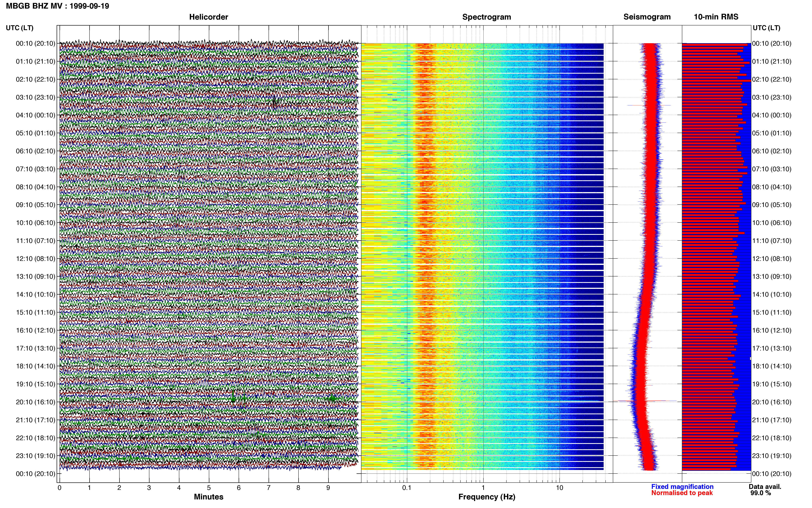Click left time label 08:10 (04:10)
The image size is (812, 508).
point(36,187)
